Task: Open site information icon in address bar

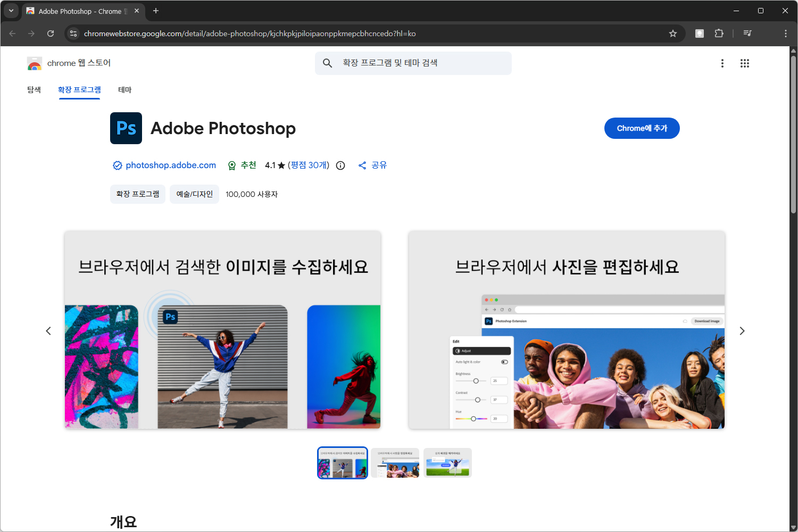Action: 73,34
